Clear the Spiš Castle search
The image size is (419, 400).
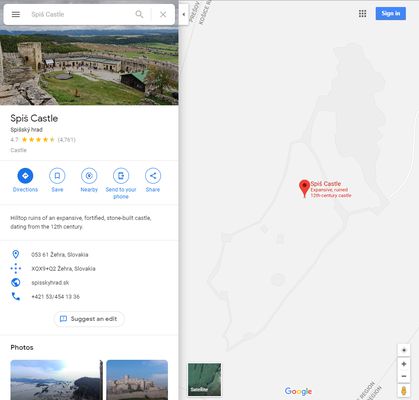(x=163, y=14)
